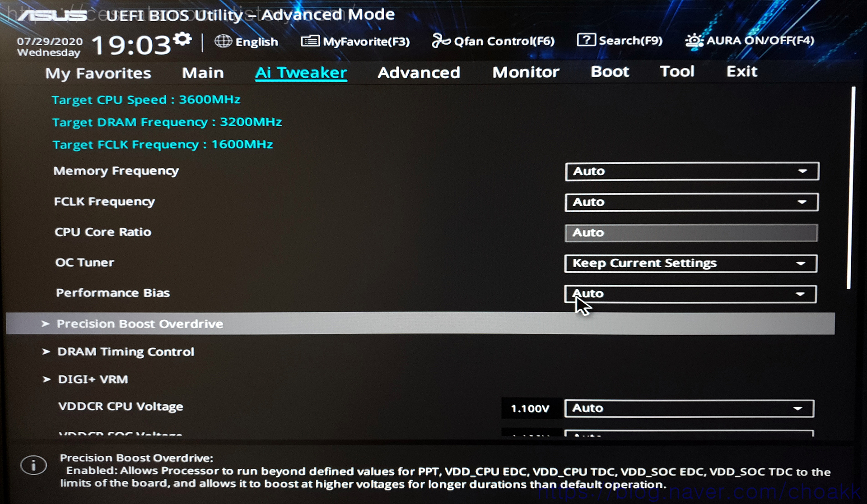Switch to Main tab
The width and height of the screenshot is (867, 504).
pyautogui.click(x=203, y=73)
